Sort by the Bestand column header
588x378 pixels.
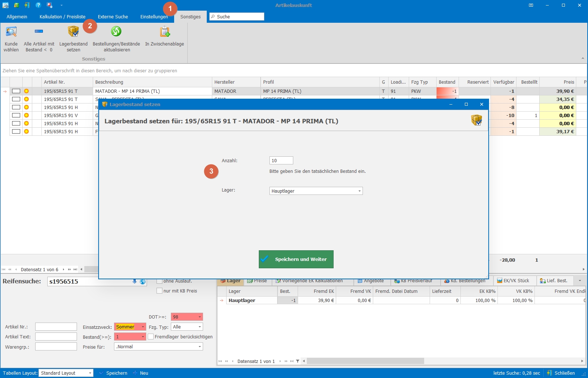pos(447,82)
